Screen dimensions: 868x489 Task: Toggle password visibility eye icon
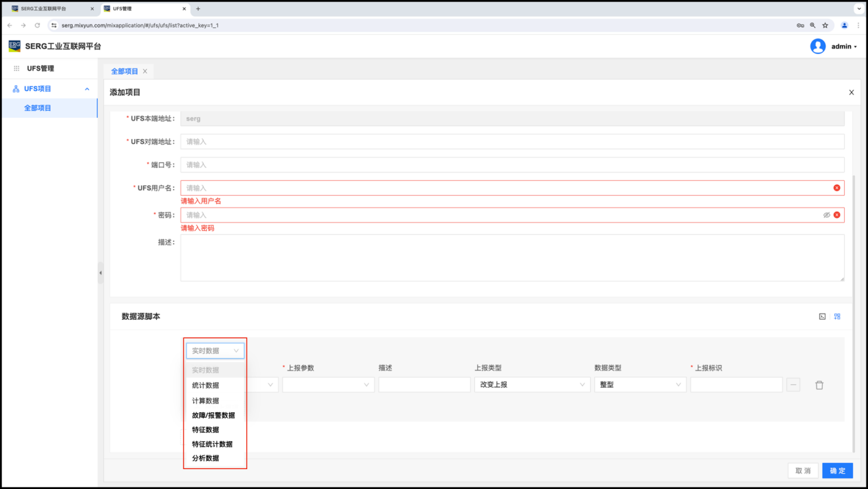click(826, 215)
